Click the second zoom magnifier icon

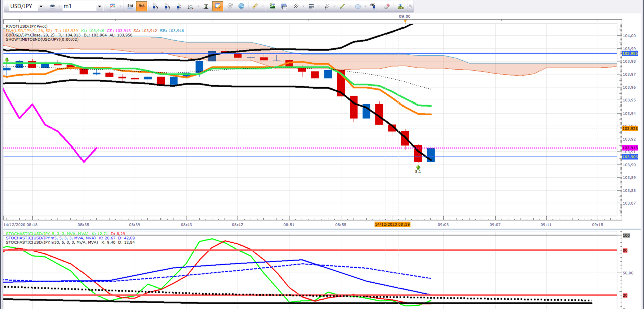click(x=167, y=6)
